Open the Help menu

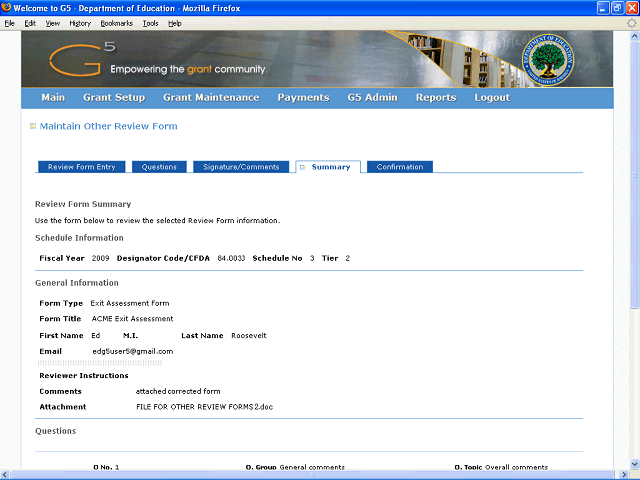click(175, 23)
